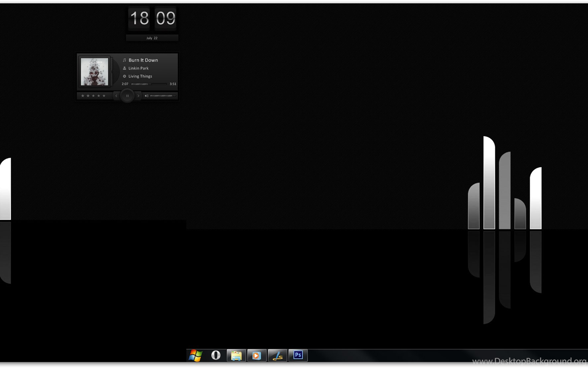This screenshot has height=368, width=588.
Task: Rate the song one star
Action: coord(83,96)
